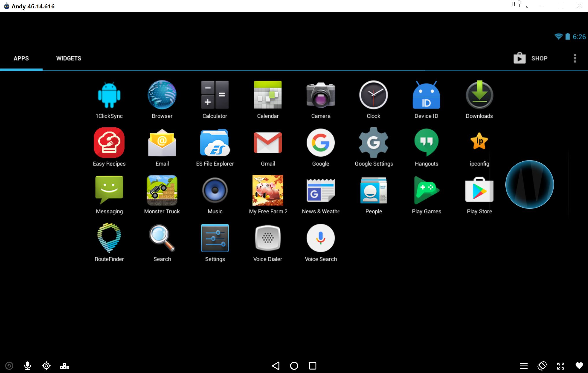Viewport: 588px width, 373px height.
Task: Open the 1ClickSync app
Action: [x=109, y=100]
